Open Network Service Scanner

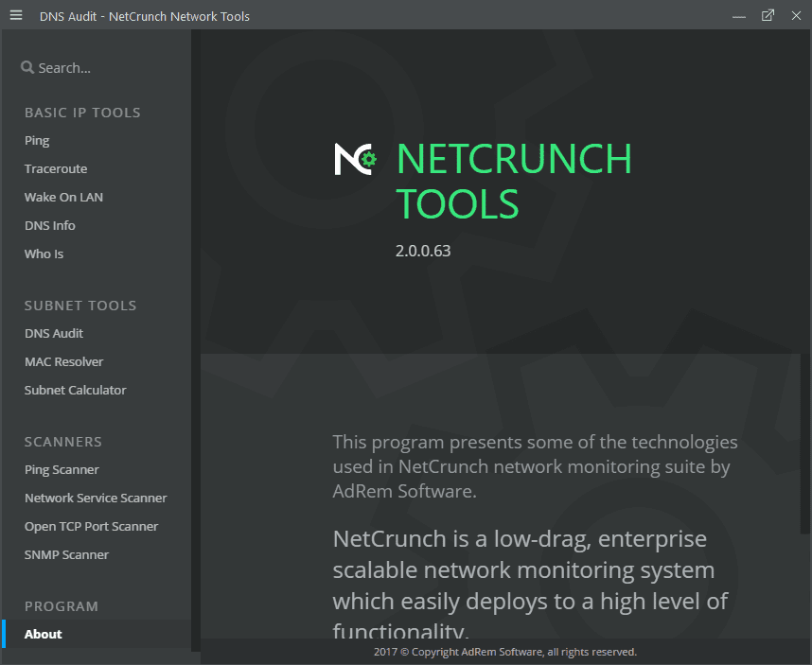(96, 498)
